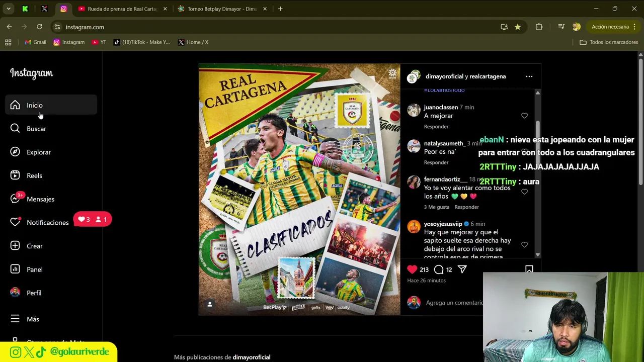
Task: Open comments bubble icon on post
Action: tap(439, 269)
